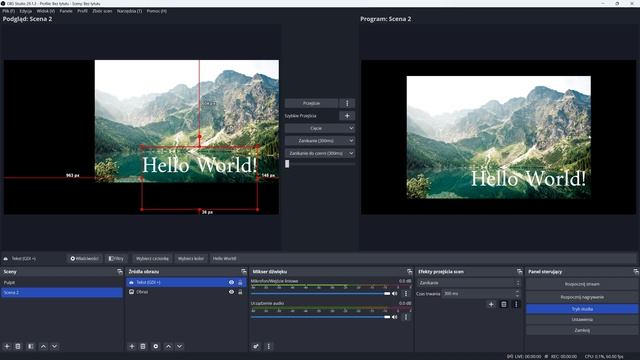The height and width of the screenshot is (360, 640).
Task: Open Widok menu
Action: coord(45,11)
